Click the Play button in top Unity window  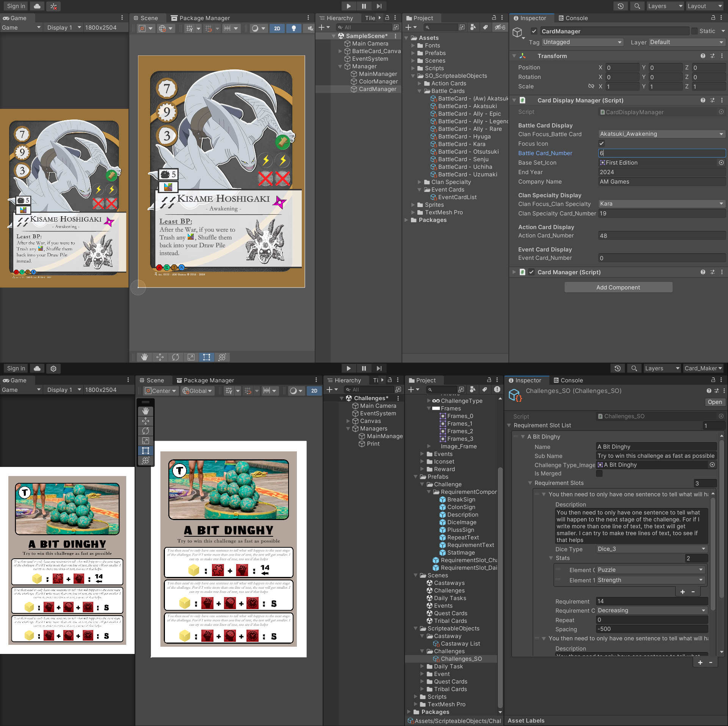click(348, 6)
